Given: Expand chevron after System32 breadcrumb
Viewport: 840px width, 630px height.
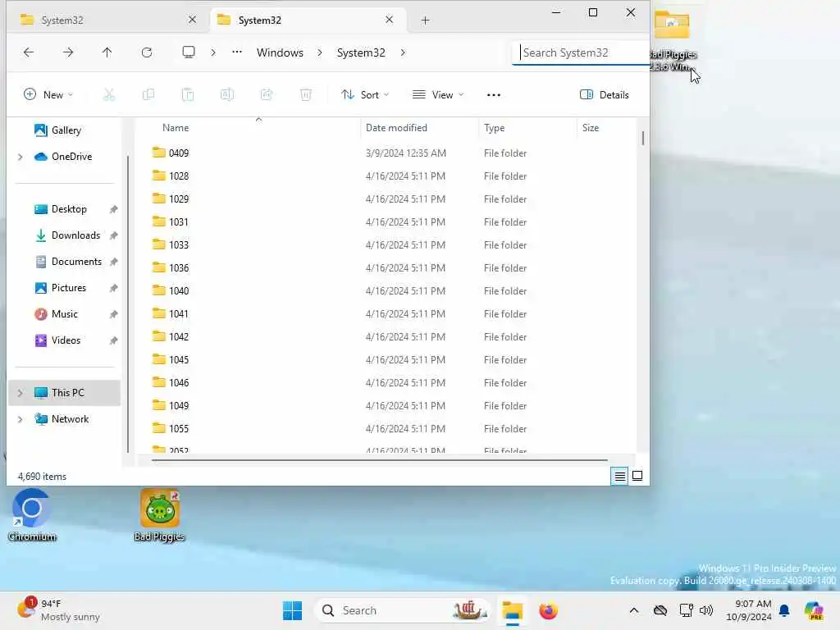Looking at the screenshot, I should [x=403, y=52].
